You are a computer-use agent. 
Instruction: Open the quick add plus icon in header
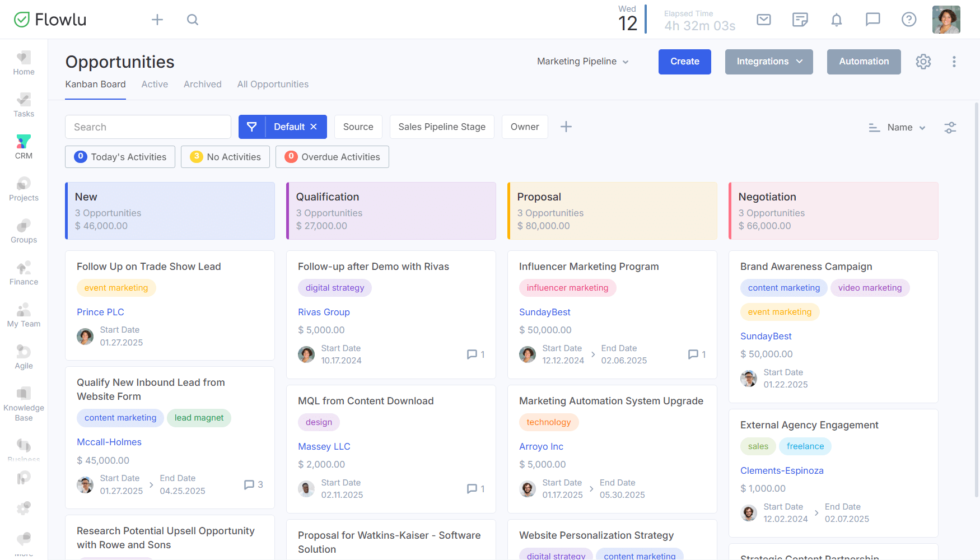coord(157,20)
